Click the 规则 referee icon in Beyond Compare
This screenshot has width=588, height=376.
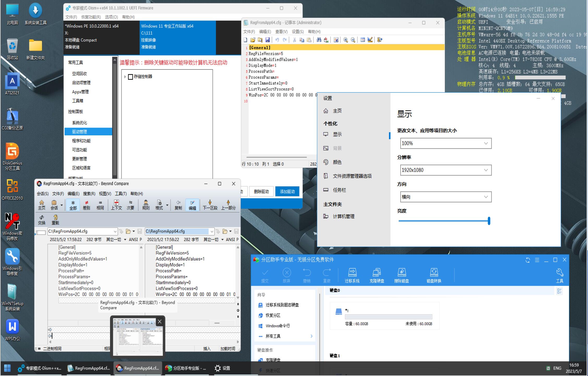click(x=146, y=205)
